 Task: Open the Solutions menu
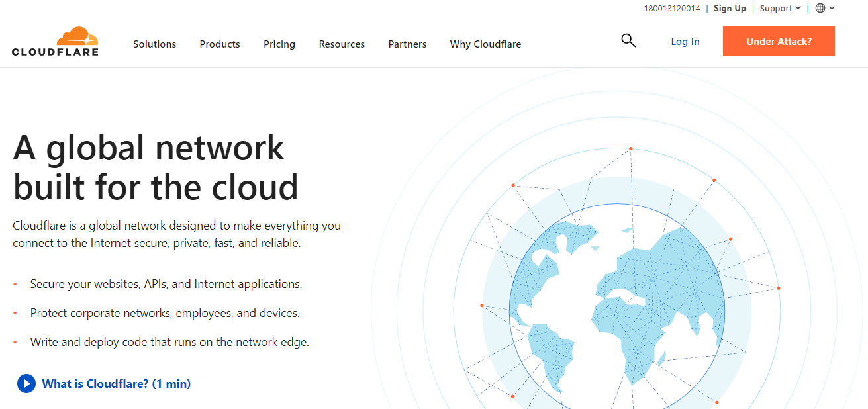coord(154,44)
